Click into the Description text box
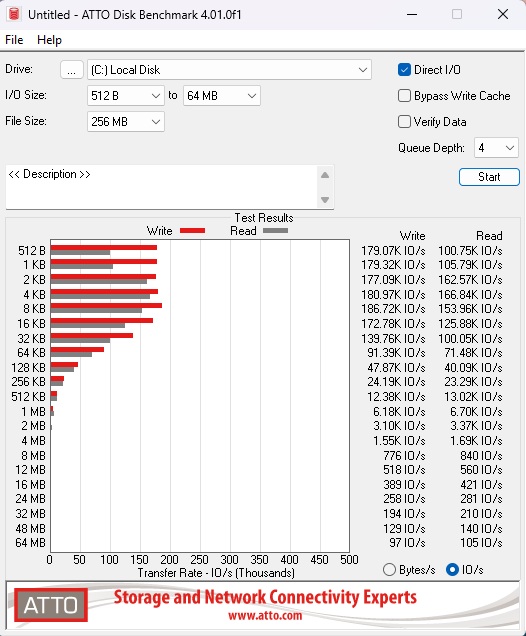 click(x=161, y=187)
